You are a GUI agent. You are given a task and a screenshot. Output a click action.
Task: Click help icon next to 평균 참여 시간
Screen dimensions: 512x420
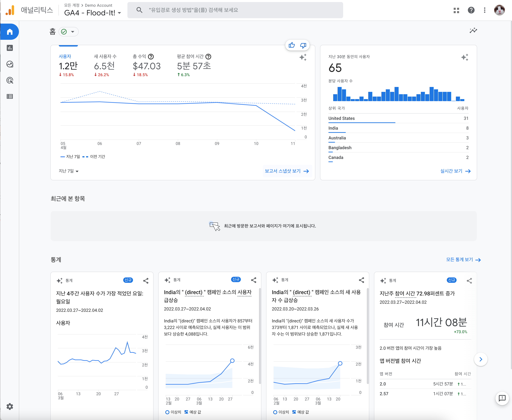[x=208, y=57]
